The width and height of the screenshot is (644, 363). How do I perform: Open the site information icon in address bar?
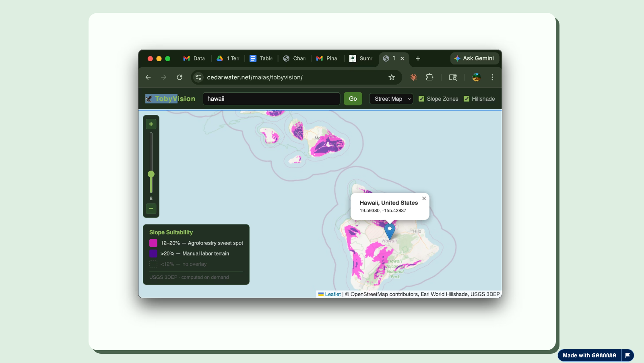pos(198,77)
